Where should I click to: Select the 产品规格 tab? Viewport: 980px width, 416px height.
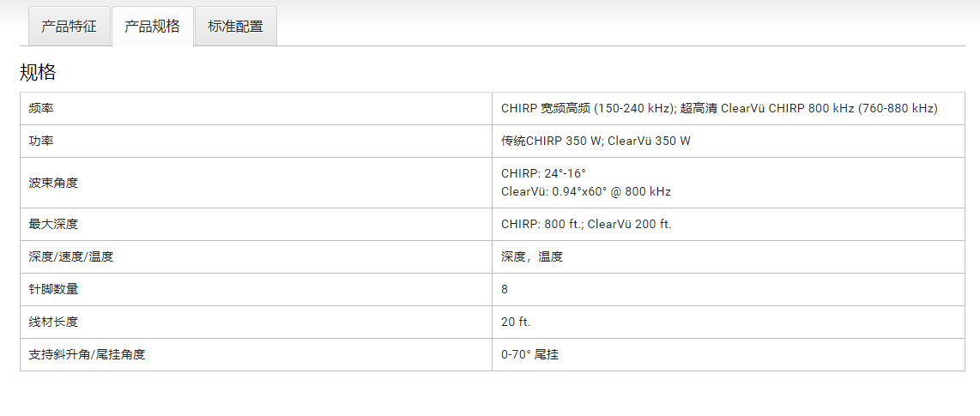tap(152, 27)
